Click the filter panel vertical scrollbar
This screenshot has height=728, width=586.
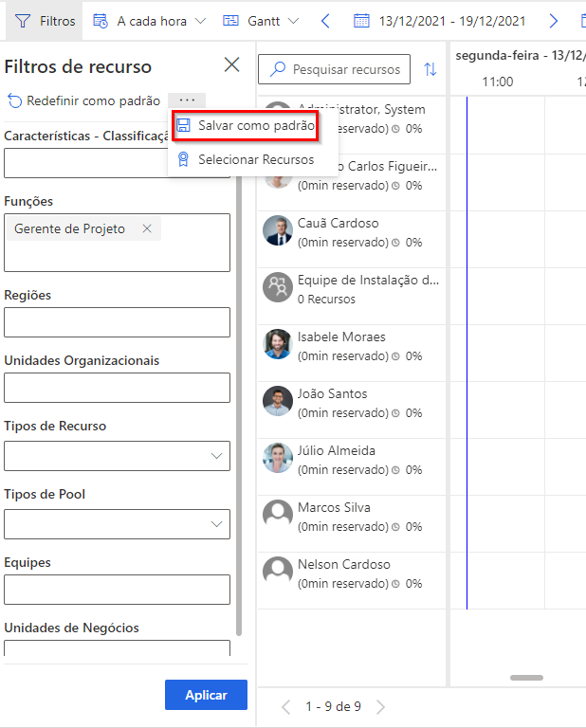(x=239, y=404)
